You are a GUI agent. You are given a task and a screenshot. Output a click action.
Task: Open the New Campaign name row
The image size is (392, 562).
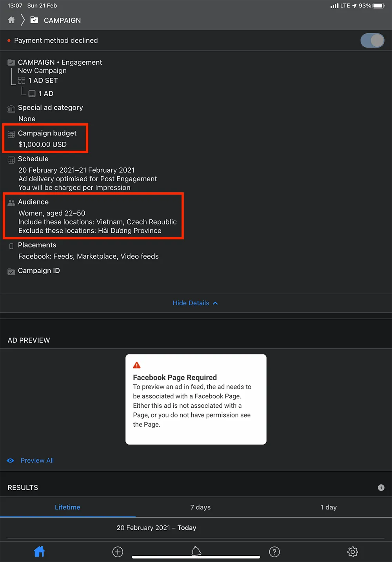(42, 71)
